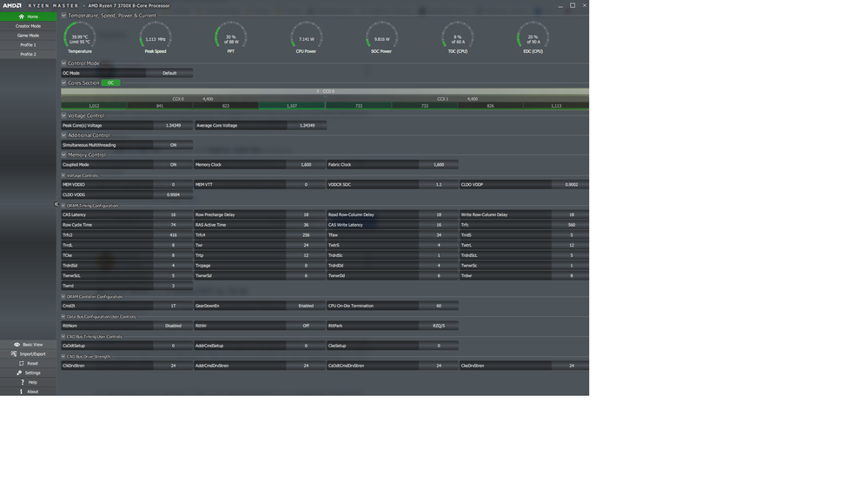Collapse Temperature, Speed, Power & Current section
Viewport: 868px width, 488px height.
tap(63, 16)
